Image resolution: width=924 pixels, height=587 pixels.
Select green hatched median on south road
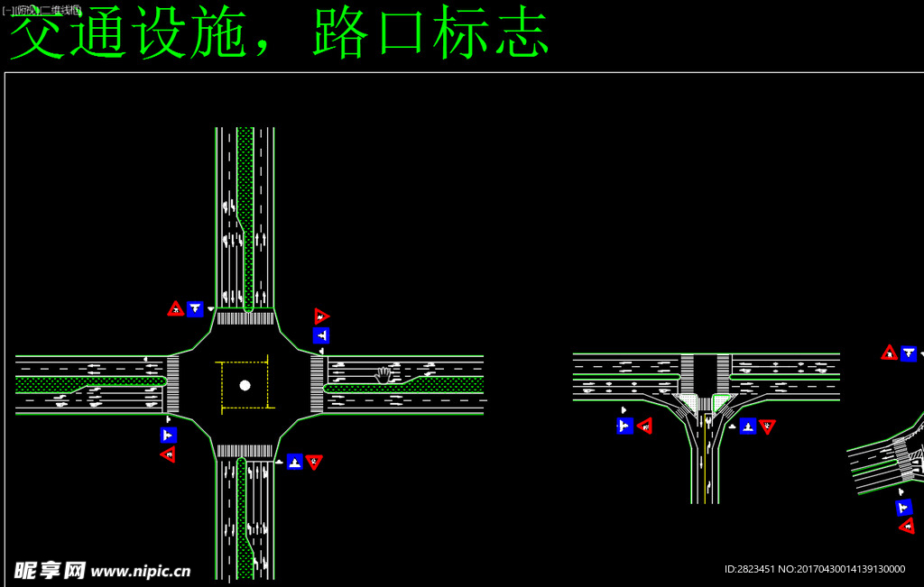(244, 518)
